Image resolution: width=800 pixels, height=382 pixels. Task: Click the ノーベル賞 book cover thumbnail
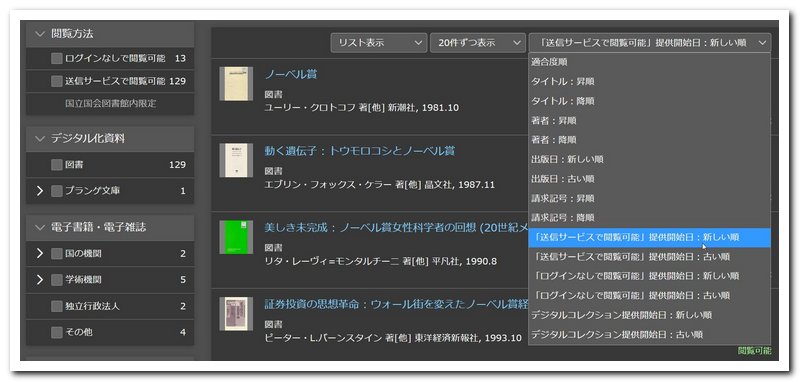pyautogui.click(x=236, y=84)
